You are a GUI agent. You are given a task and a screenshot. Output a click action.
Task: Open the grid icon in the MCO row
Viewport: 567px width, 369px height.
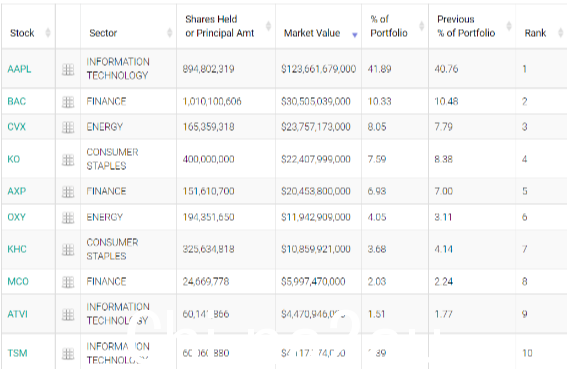pyautogui.click(x=68, y=282)
